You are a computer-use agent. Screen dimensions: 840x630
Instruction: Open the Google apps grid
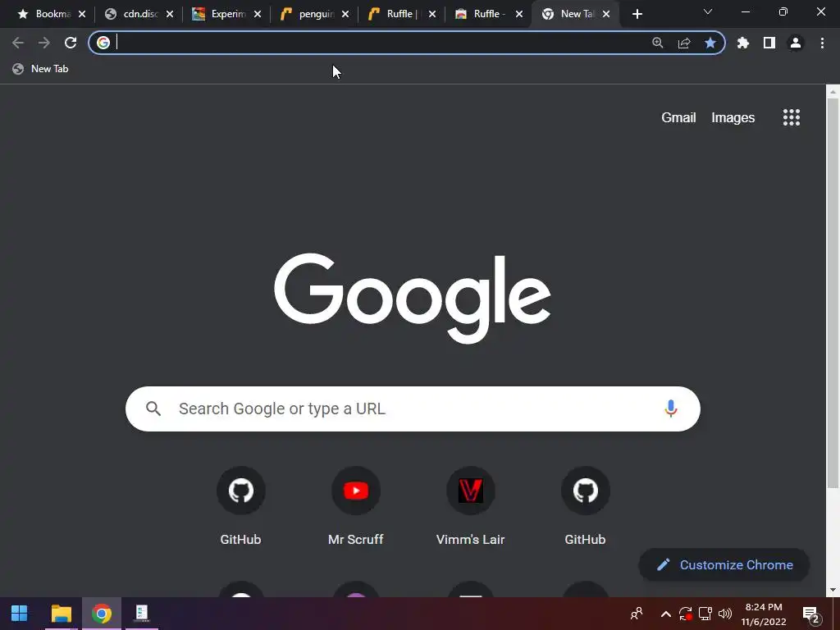(x=792, y=117)
